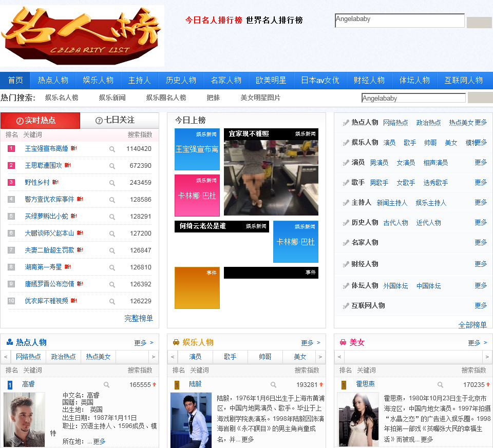The width and height of the screenshot is (493, 448).
Task: Open 娱乐人物 in the navigation bar
Action: pos(98,81)
